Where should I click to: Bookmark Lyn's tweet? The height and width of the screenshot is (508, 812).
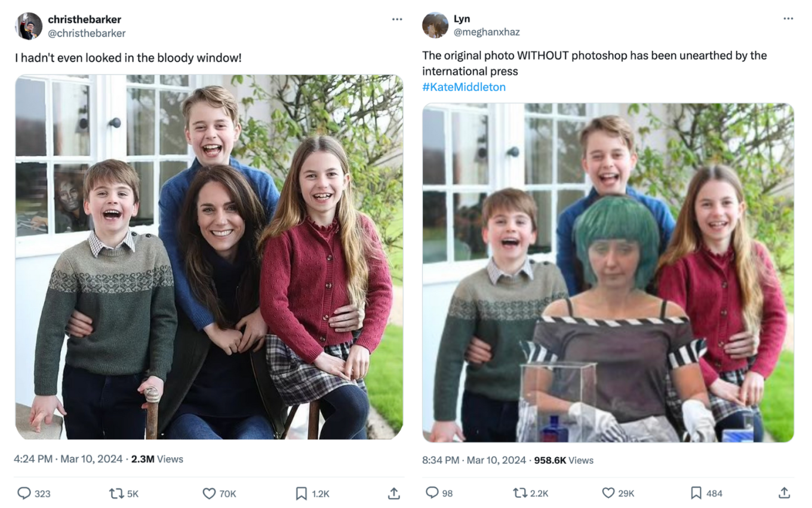[x=696, y=492]
